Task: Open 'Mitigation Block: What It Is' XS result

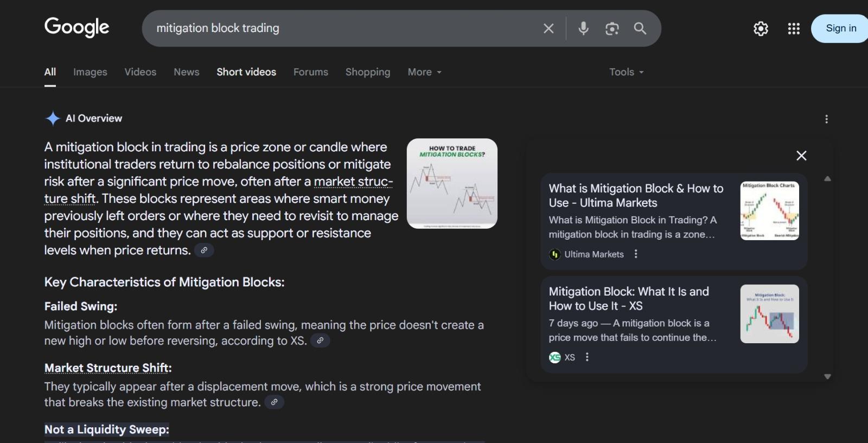Action: click(x=629, y=298)
